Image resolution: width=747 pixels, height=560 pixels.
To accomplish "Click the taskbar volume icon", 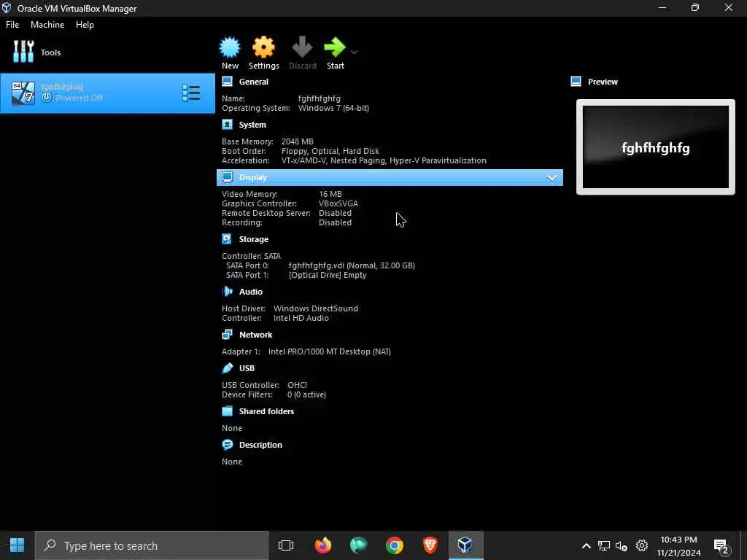I will (x=622, y=545).
